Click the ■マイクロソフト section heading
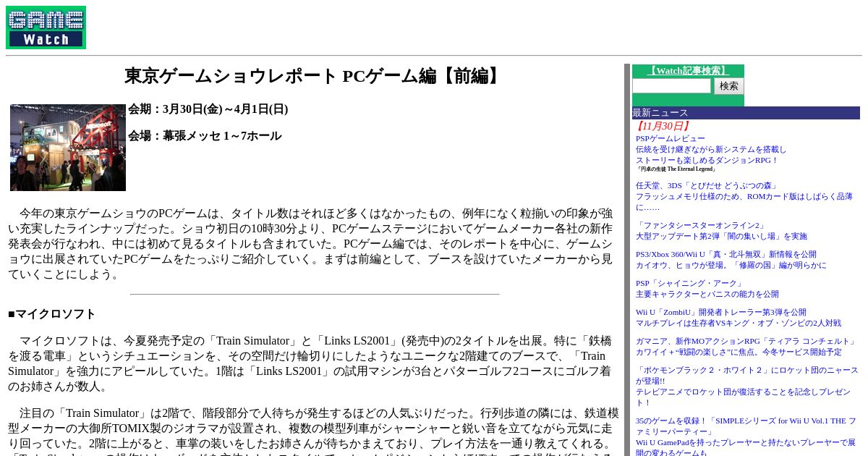The width and height of the screenshot is (868, 456). 52,314
